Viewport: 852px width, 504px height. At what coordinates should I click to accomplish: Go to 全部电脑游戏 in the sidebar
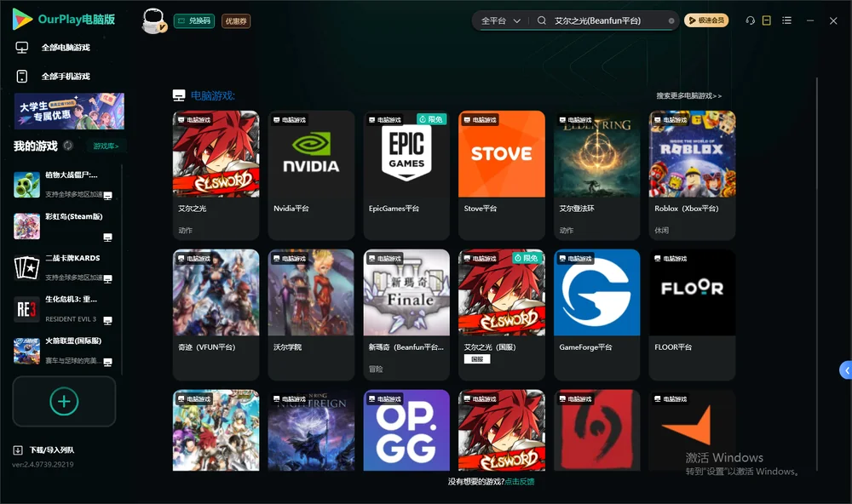[x=53, y=48]
